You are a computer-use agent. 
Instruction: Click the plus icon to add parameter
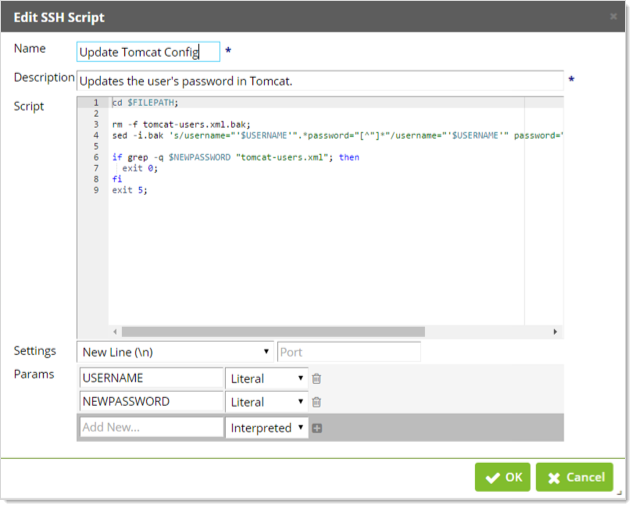pyautogui.click(x=317, y=428)
